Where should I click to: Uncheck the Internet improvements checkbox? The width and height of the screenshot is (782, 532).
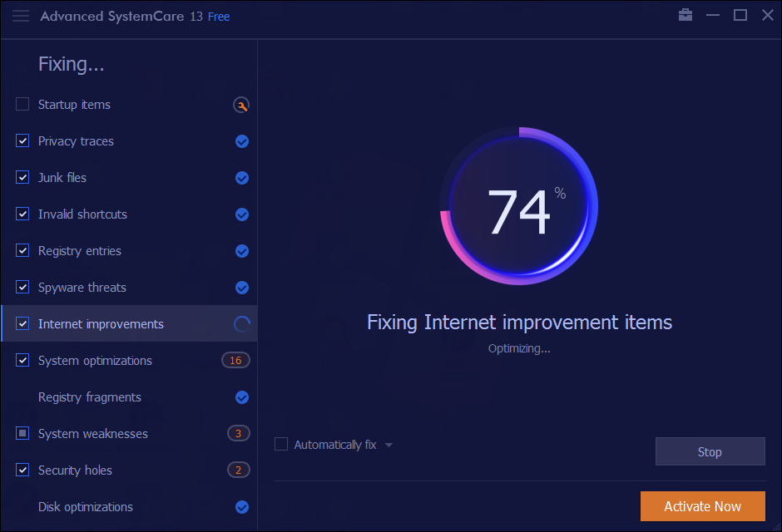(22, 323)
